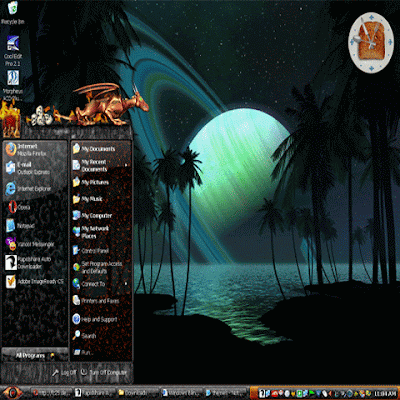
Task: Click the red eye Start button
Action: click(13, 392)
